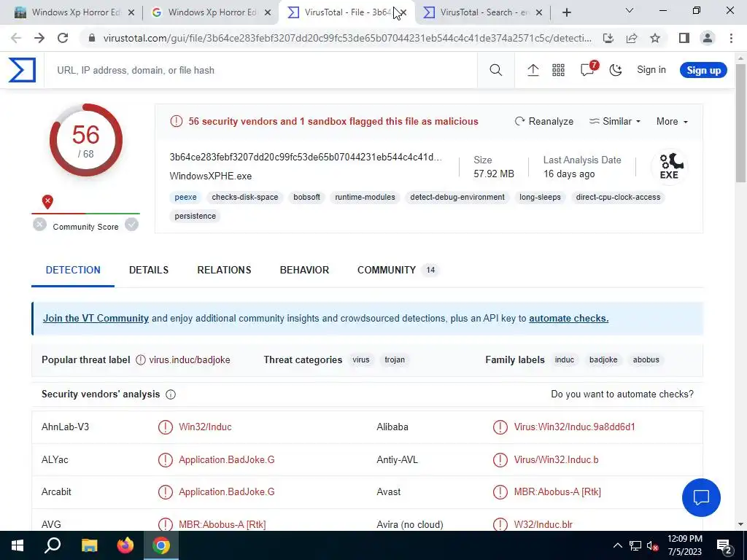Click the automate checks link
This screenshot has height=560, width=747.
click(x=568, y=318)
